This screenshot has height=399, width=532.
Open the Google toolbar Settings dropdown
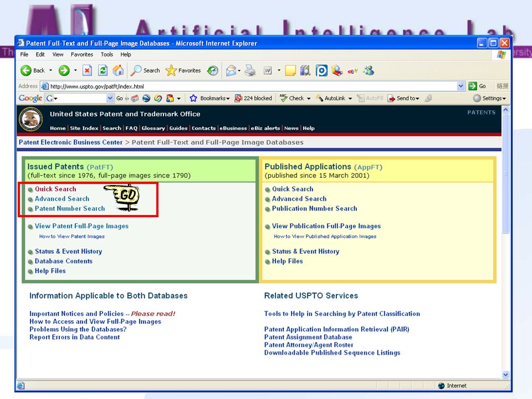point(504,99)
